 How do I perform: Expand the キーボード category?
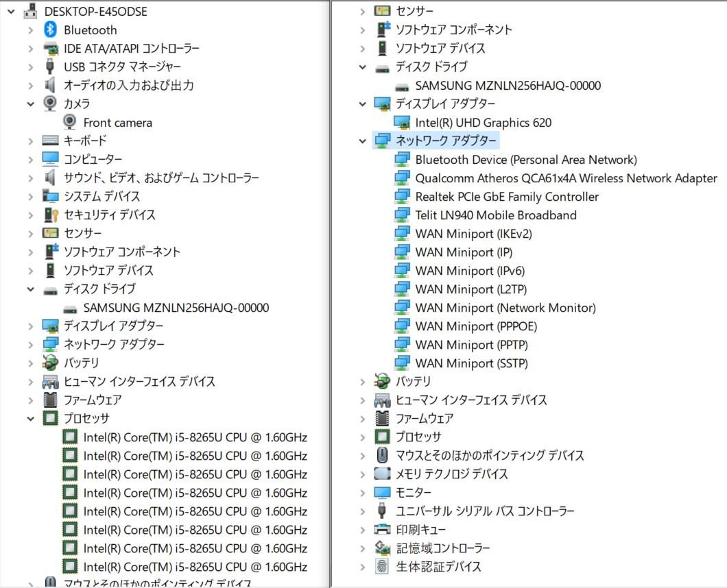click(31, 141)
